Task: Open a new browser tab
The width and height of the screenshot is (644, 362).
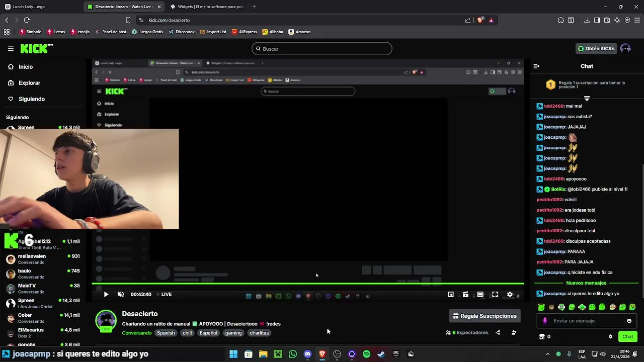Action: [x=254, y=7]
